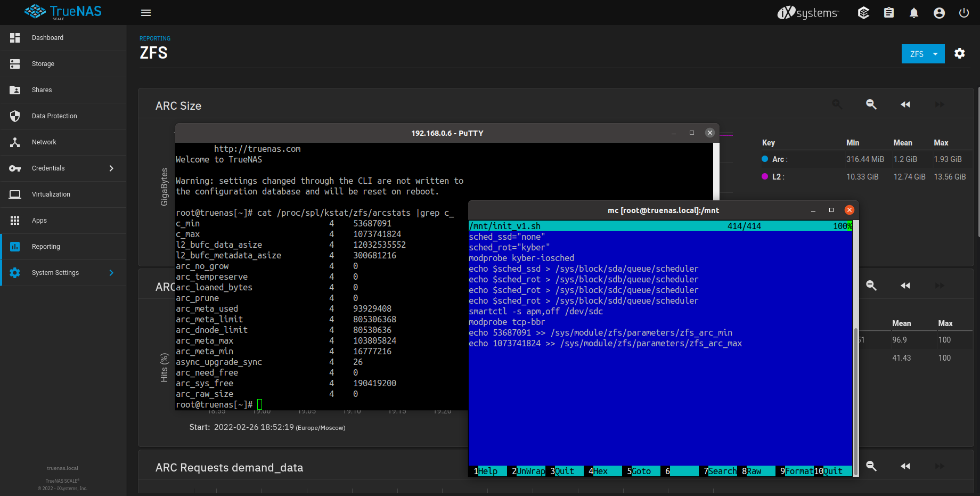Step forward in the ARC Requests demand_data chart

[x=940, y=466]
